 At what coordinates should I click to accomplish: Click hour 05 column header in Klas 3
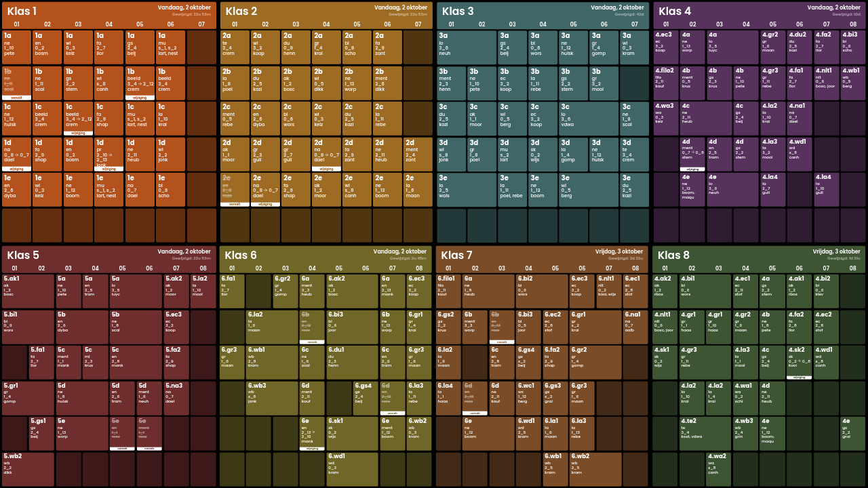pos(573,24)
